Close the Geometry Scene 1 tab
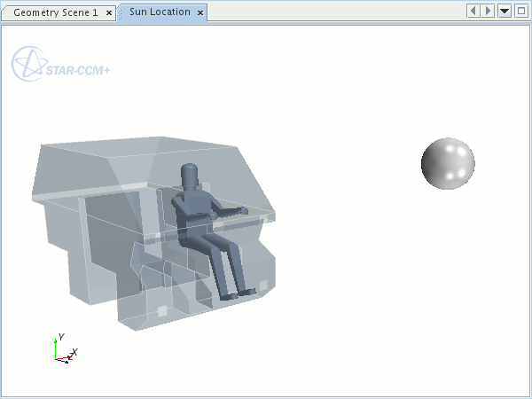This screenshot has height=399, width=532. click(x=109, y=13)
